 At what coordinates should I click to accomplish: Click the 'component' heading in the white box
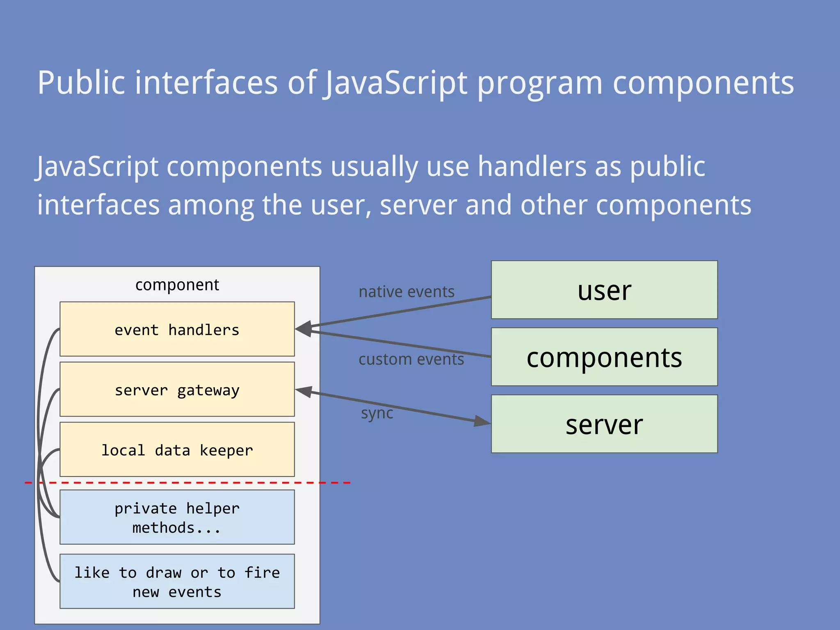[177, 285]
